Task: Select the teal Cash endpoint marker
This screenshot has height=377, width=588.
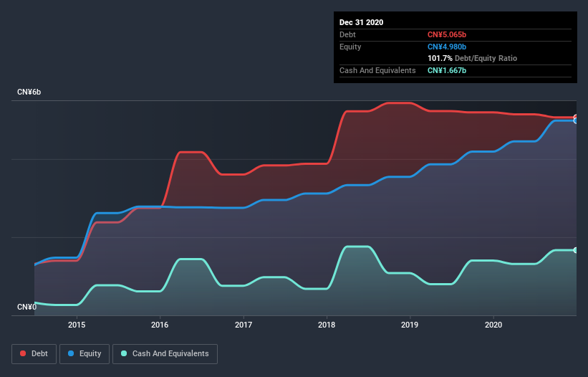Action: pyautogui.click(x=576, y=250)
